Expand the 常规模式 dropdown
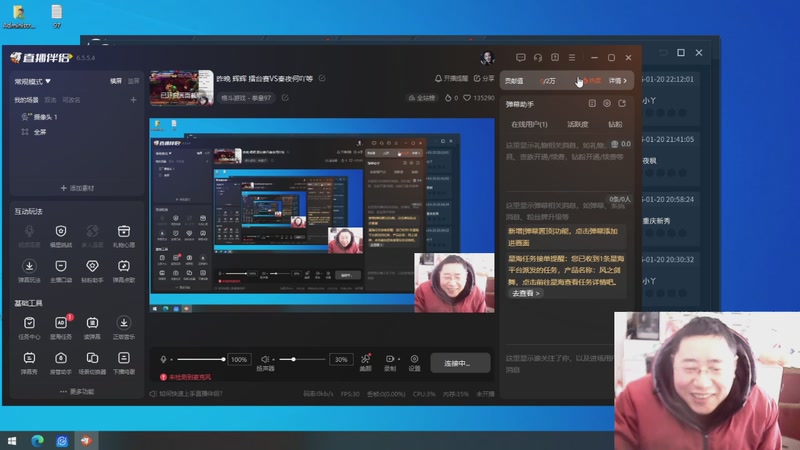Screen dimensions: 800x450 point(33,81)
